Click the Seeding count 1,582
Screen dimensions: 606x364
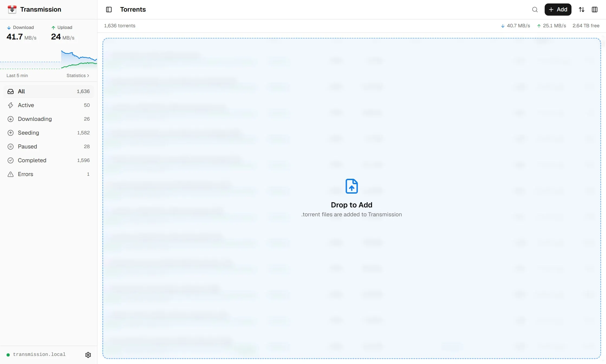[x=83, y=133]
